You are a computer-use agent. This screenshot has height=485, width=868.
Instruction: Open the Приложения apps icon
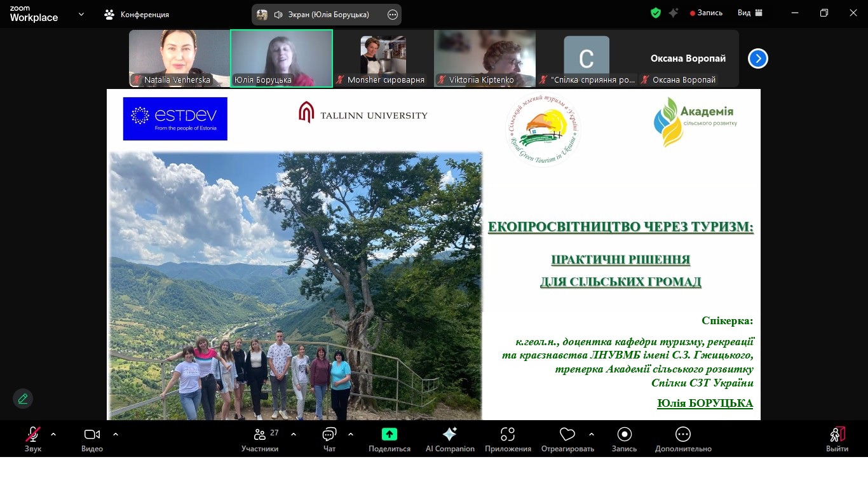coord(507,434)
